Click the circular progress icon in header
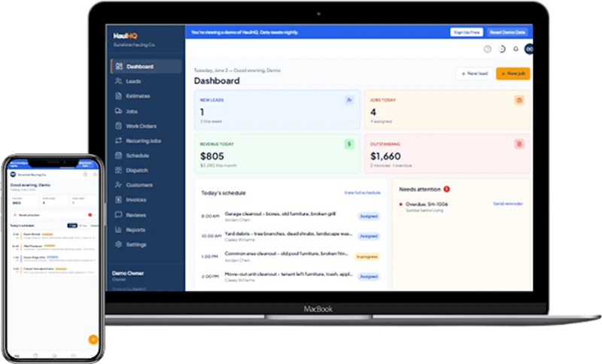 pyautogui.click(x=502, y=49)
